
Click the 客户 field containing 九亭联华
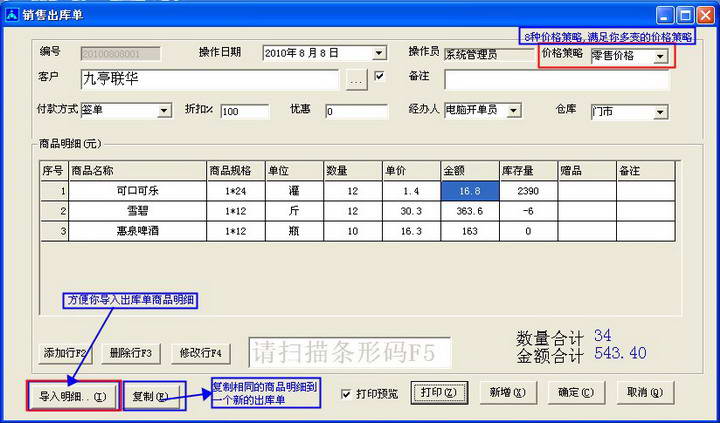[210, 79]
